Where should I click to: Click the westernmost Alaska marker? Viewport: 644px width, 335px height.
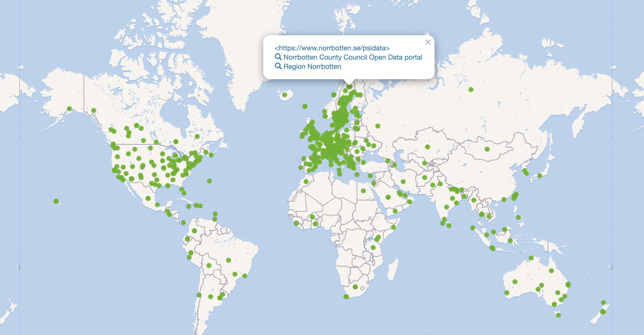pyautogui.click(x=69, y=109)
